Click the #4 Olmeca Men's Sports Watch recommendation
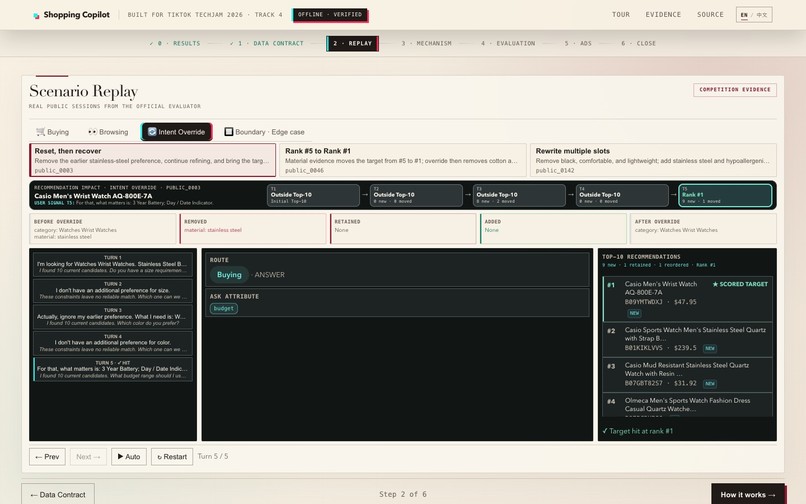Image resolution: width=806 pixels, height=504 pixels. click(687, 405)
